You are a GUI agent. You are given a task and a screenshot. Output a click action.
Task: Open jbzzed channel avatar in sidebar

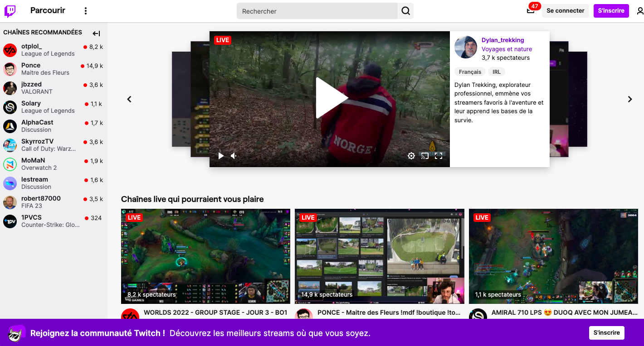10,88
